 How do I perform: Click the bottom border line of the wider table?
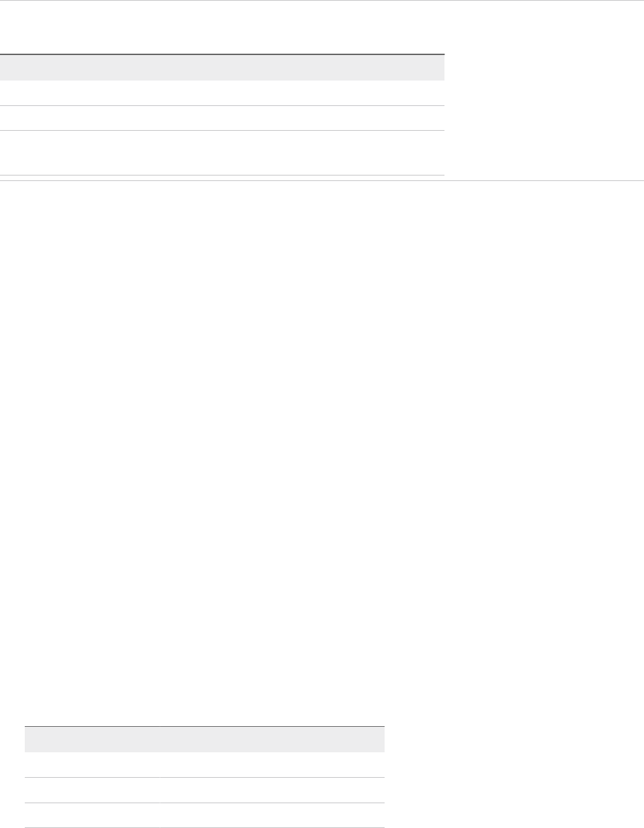point(222,176)
